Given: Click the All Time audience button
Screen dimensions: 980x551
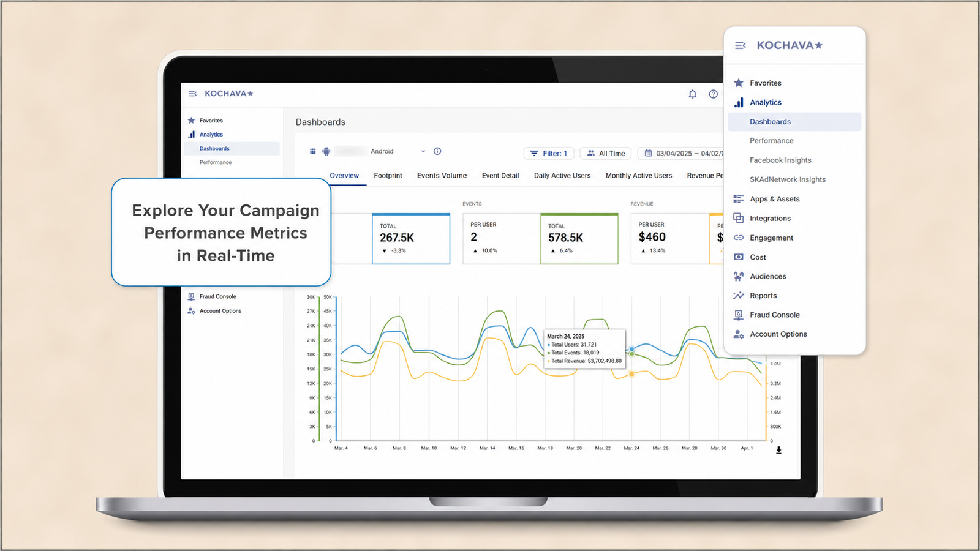Looking at the screenshot, I should [x=606, y=153].
